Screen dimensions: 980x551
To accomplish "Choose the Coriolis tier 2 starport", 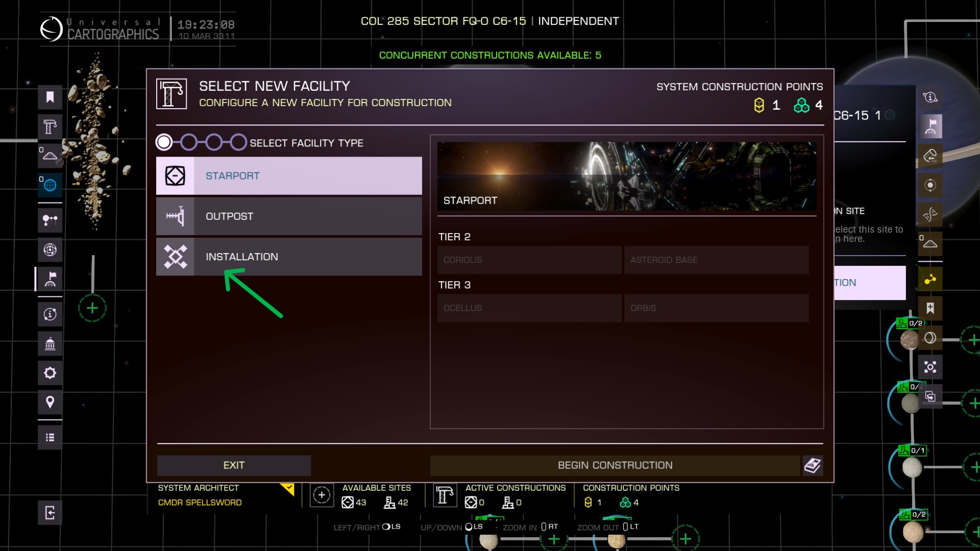I will [x=529, y=260].
